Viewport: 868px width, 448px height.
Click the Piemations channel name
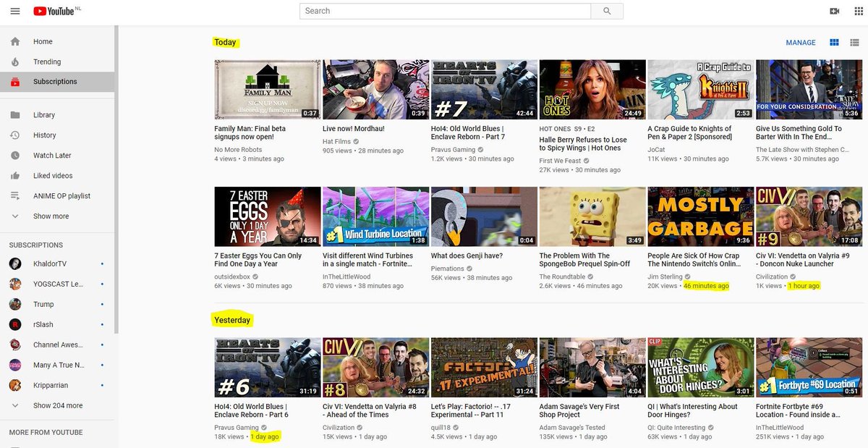[448, 269]
